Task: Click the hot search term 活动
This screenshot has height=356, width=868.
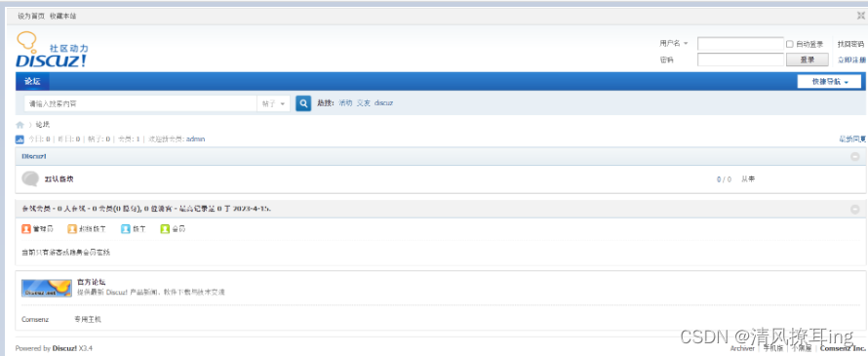Action: click(345, 103)
